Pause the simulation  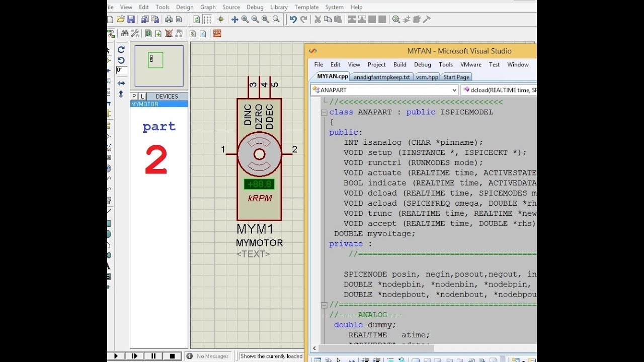[153, 356]
